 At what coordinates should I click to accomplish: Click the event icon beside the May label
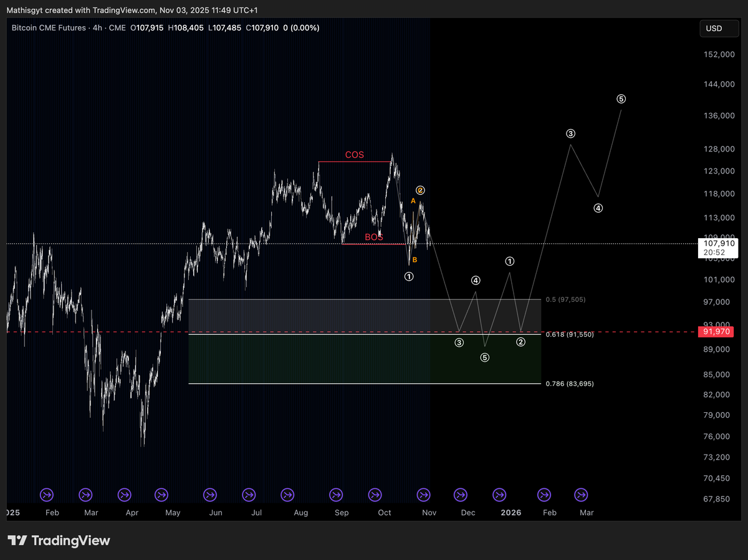pyautogui.click(x=161, y=495)
